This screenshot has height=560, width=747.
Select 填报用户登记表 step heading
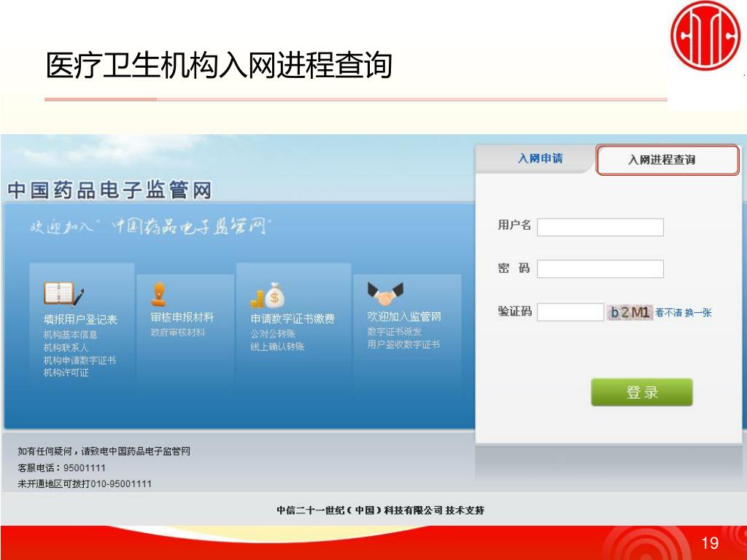(80, 319)
